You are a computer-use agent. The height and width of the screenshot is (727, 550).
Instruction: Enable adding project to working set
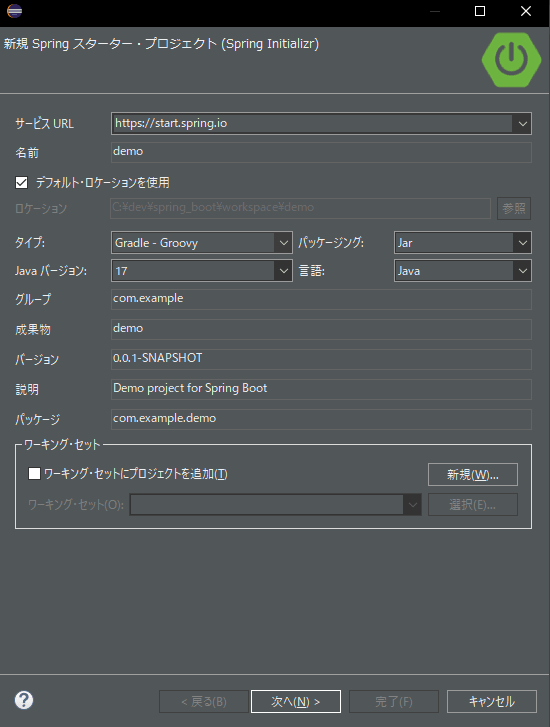pyautogui.click(x=34, y=473)
